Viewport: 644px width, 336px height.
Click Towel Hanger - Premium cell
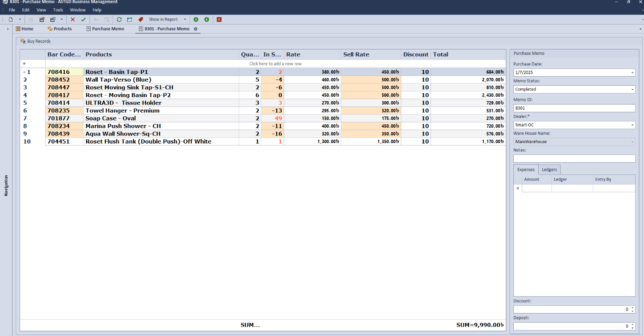coord(161,111)
